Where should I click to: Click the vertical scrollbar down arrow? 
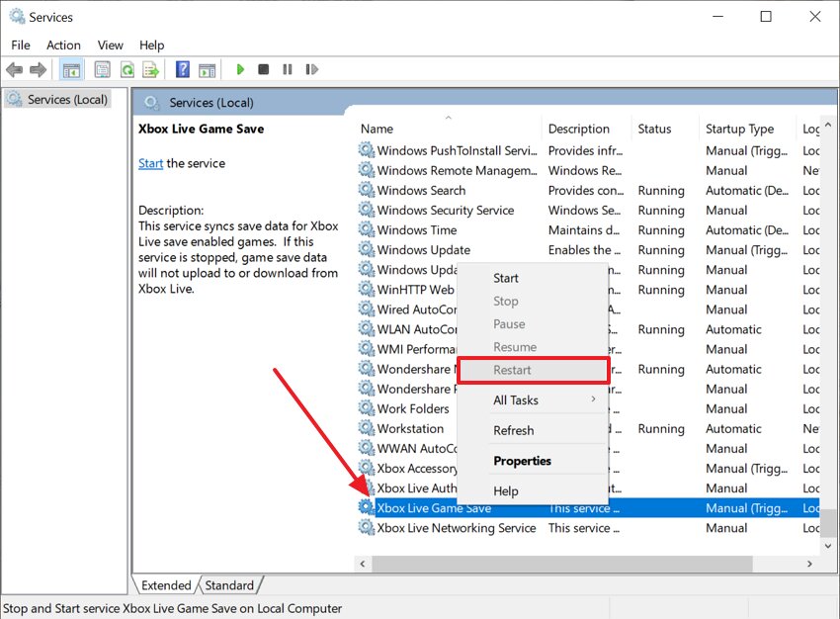tap(828, 546)
